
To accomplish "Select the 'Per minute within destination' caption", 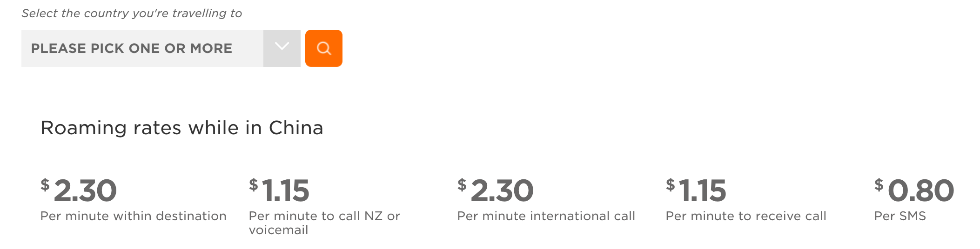I will click(x=133, y=216).
